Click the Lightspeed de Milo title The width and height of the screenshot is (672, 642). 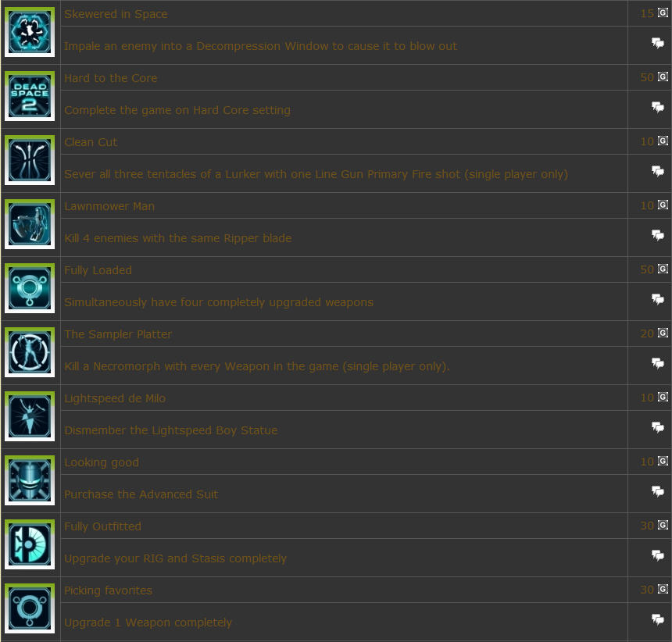click(115, 398)
